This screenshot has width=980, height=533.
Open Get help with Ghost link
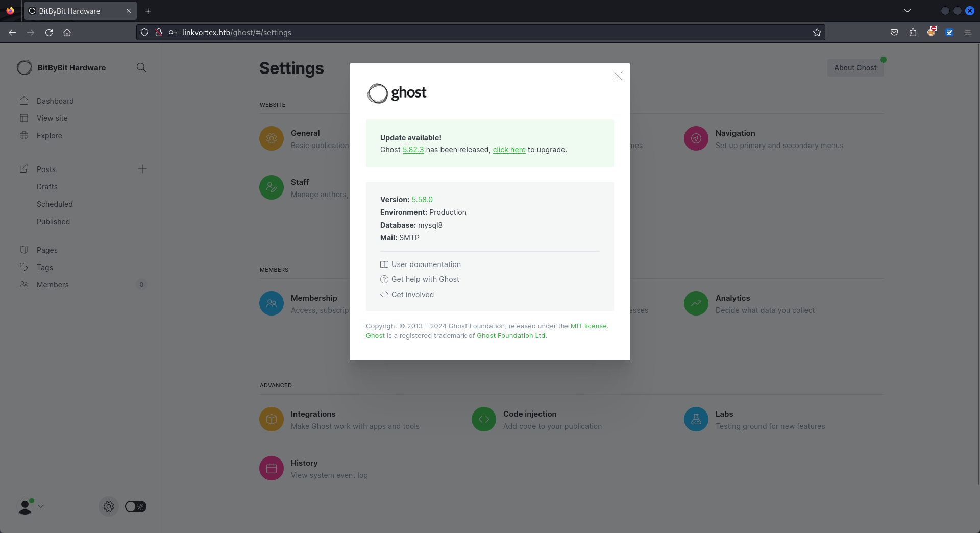[x=420, y=279]
